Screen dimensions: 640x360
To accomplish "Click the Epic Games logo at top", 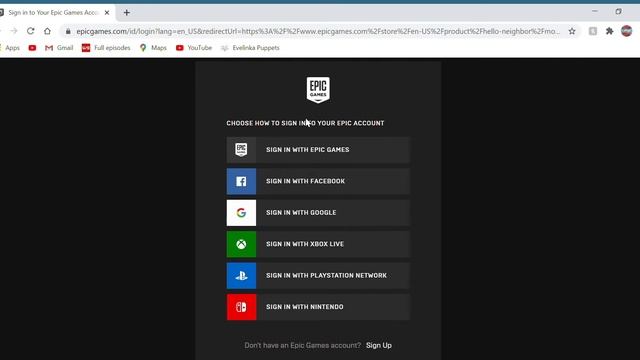I will pyautogui.click(x=318, y=90).
